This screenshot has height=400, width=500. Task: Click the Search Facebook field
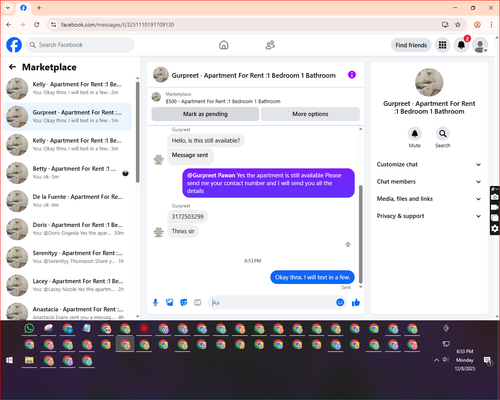pyautogui.click(x=80, y=45)
